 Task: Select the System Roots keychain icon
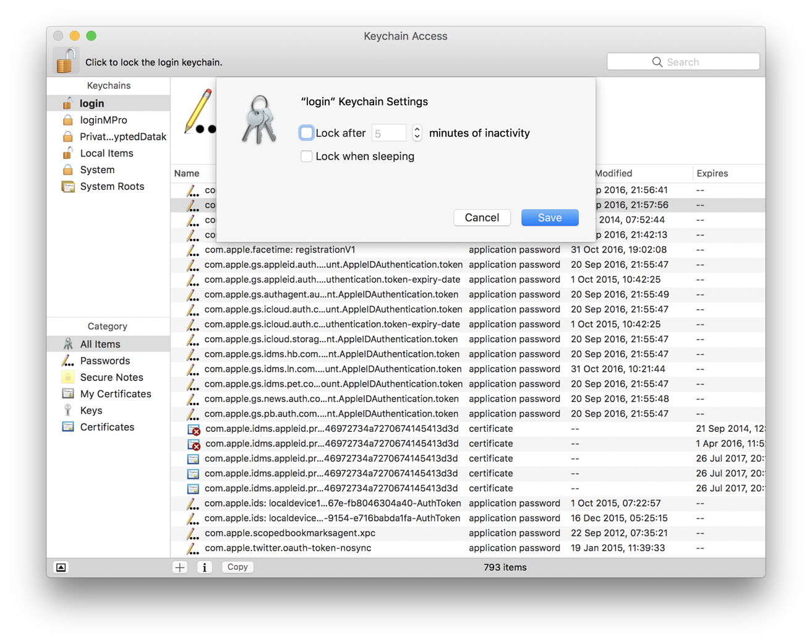pyautogui.click(x=68, y=186)
